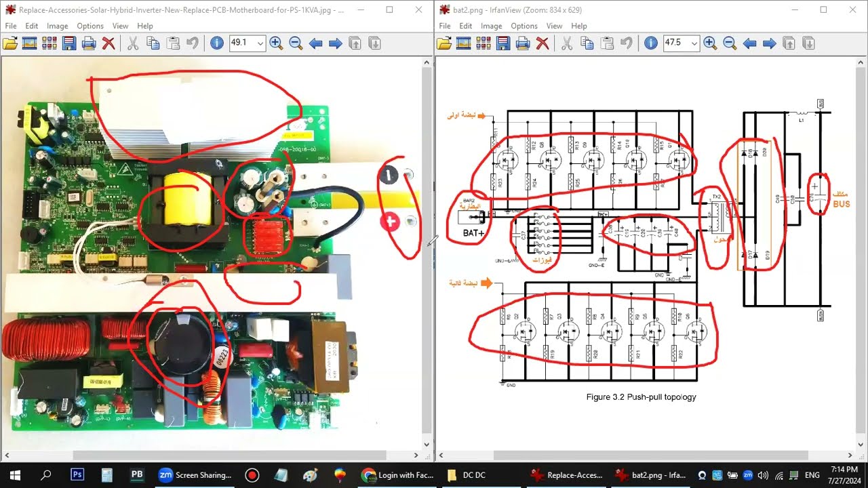868x488 pixels.
Task: Switch to Replace-Acces IrfanView taskbar button
Action: [x=566, y=475]
